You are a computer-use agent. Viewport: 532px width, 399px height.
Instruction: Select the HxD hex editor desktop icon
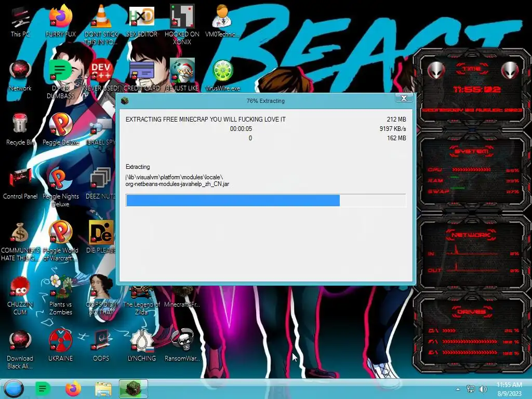coord(142,21)
